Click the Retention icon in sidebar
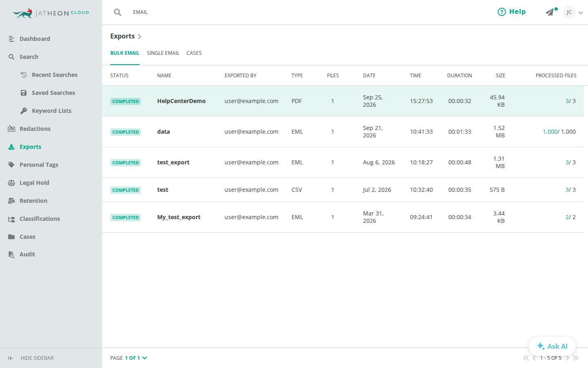The image size is (588, 368). coord(11,201)
